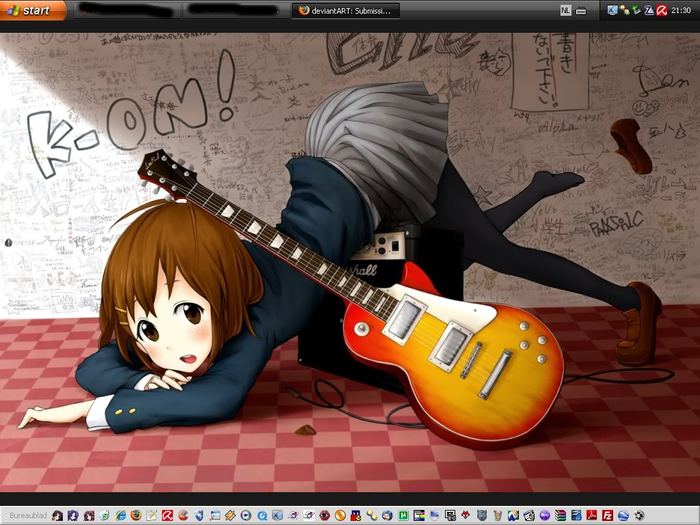Screen dimensions: 700x525
Task: Click the language bar minimize icon
Action: click(x=581, y=12)
